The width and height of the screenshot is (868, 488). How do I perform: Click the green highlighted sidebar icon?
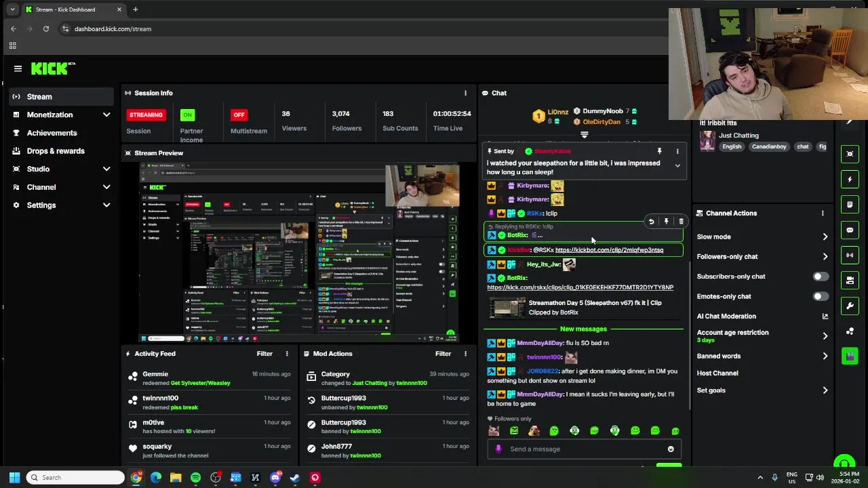pyautogui.click(x=850, y=356)
